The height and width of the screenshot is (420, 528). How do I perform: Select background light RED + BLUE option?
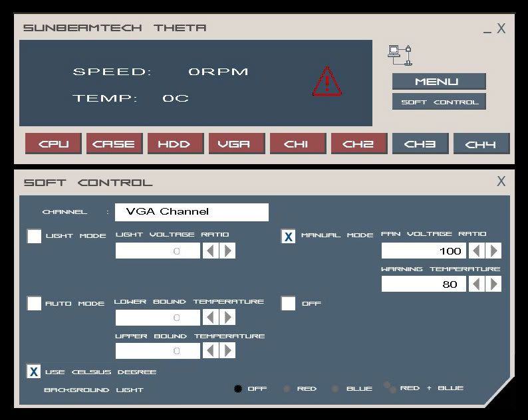click(x=390, y=387)
